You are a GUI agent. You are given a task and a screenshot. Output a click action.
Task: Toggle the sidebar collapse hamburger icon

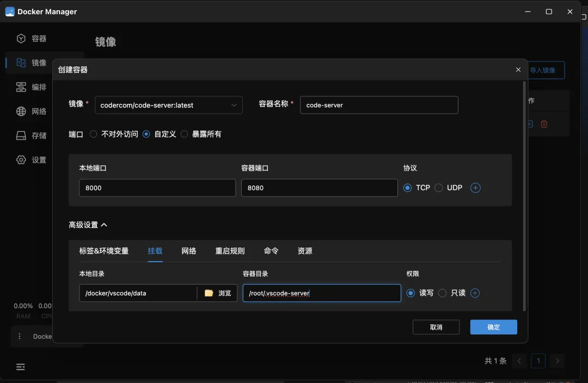pyautogui.click(x=21, y=367)
